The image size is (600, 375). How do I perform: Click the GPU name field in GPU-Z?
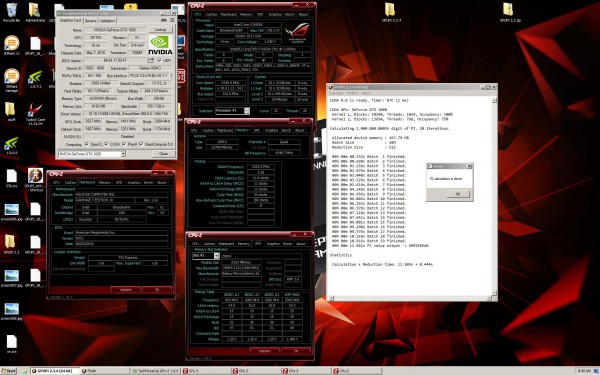click(x=114, y=29)
